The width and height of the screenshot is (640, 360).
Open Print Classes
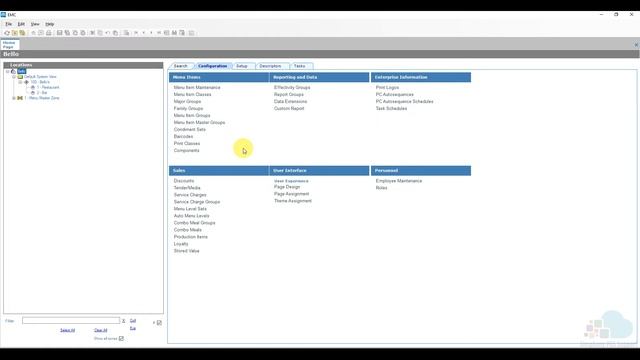(187, 143)
